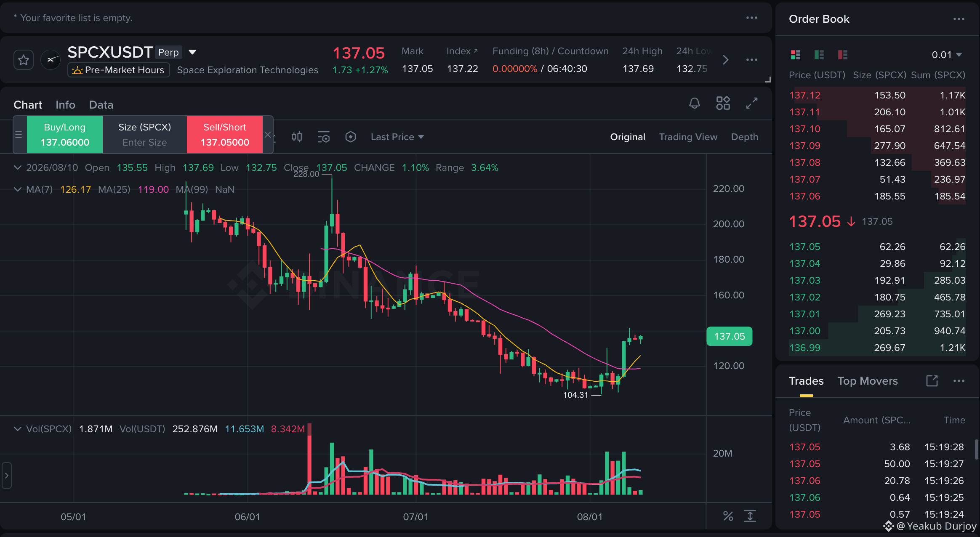Add SPCXUSDT to favorites with star icon

click(x=24, y=60)
